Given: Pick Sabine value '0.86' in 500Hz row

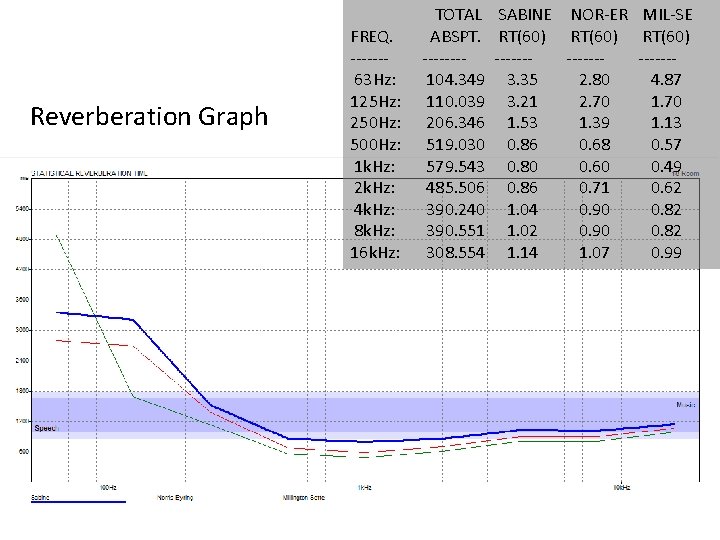Looking at the screenshot, I should pyautogui.click(x=522, y=145).
